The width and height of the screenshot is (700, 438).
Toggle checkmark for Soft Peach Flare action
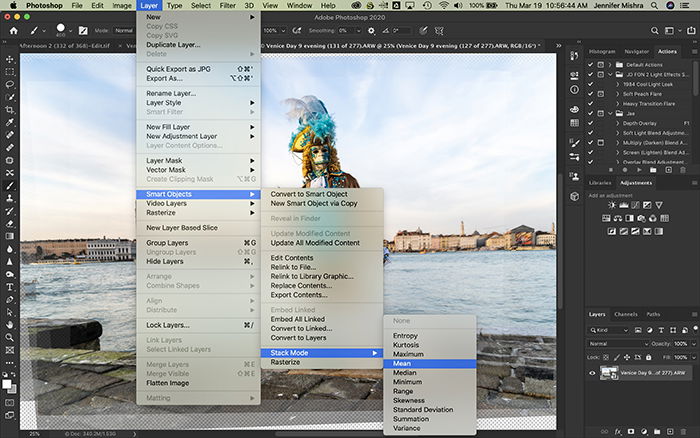pyautogui.click(x=591, y=94)
